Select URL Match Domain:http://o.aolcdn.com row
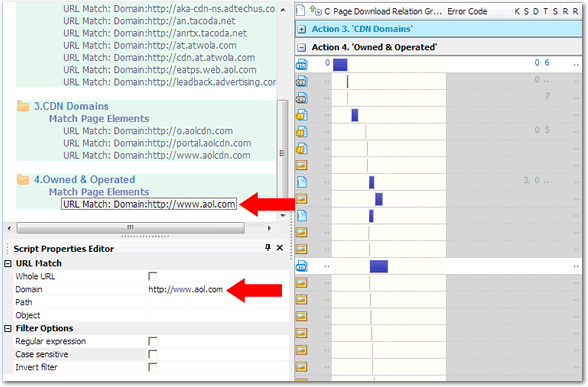The height and width of the screenshot is (387, 588). point(148,131)
